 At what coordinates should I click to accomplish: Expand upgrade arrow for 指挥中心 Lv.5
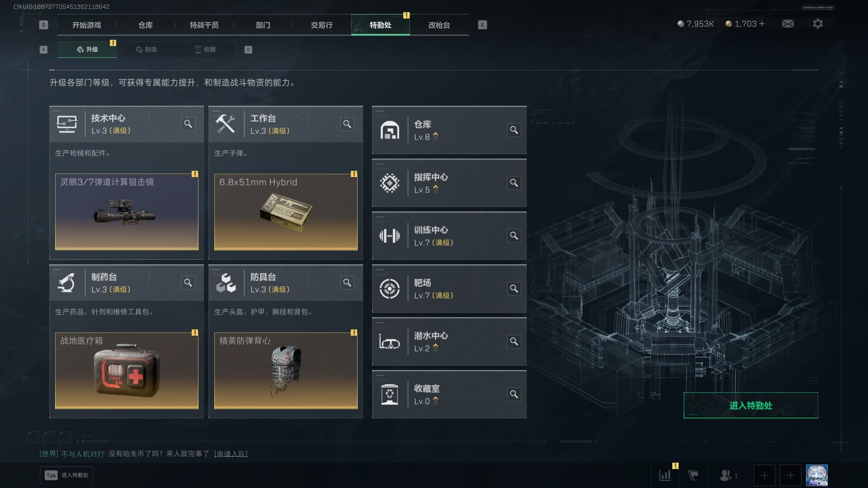point(436,190)
